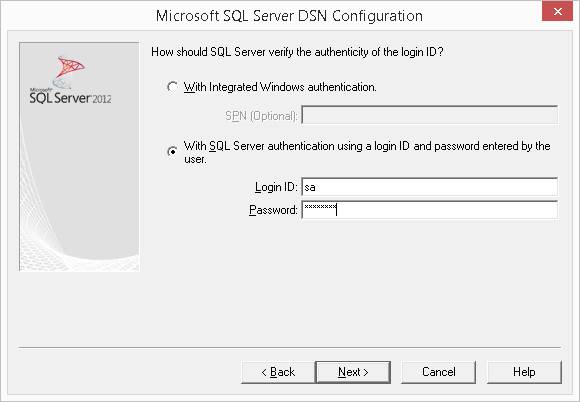The width and height of the screenshot is (580, 402).
Task: Click the masked asterisks in Password field
Action: (x=320, y=207)
